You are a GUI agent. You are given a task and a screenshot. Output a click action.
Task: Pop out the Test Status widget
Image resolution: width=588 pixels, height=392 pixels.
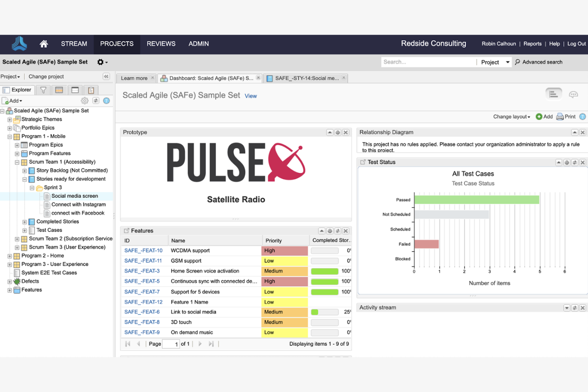tap(363, 162)
